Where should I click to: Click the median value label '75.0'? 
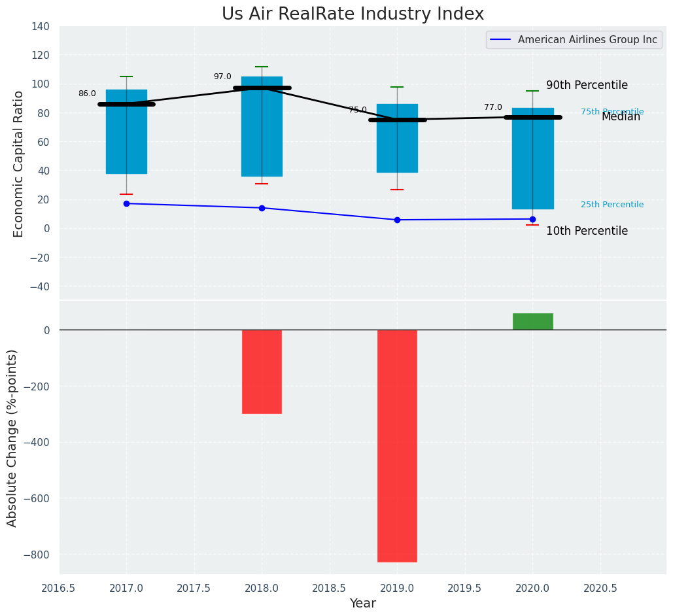coord(358,110)
